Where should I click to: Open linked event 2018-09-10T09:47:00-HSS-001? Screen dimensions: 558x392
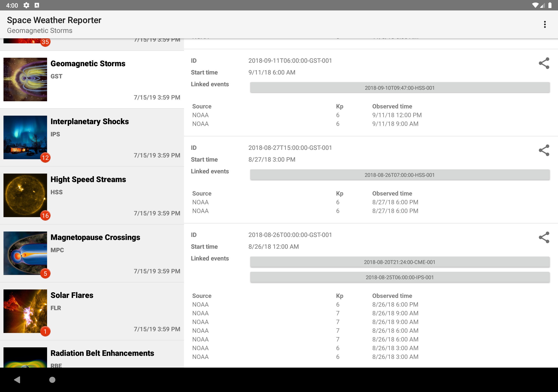(400, 88)
